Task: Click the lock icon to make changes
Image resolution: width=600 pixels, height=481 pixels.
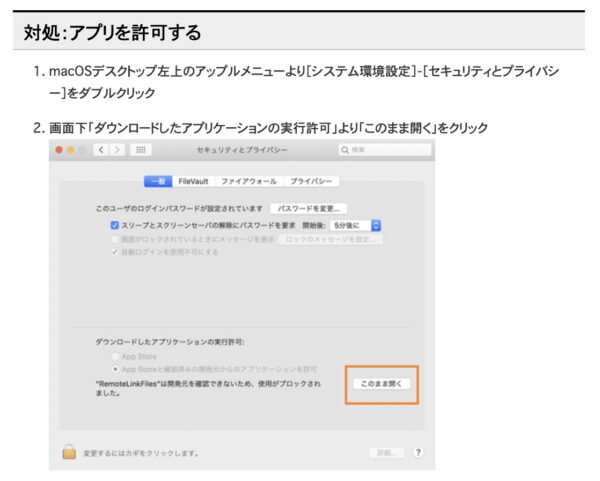Action: point(69,452)
